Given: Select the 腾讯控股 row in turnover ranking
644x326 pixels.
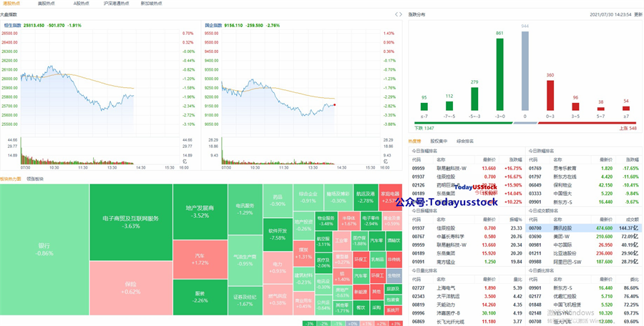Looking at the screenshot, I should point(584,228).
